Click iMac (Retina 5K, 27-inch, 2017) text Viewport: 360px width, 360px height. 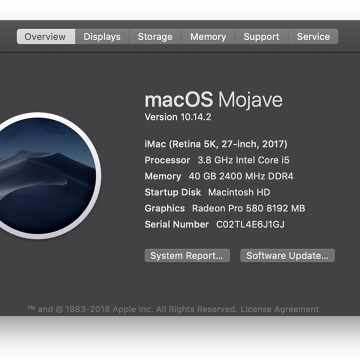click(x=216, y=144)
